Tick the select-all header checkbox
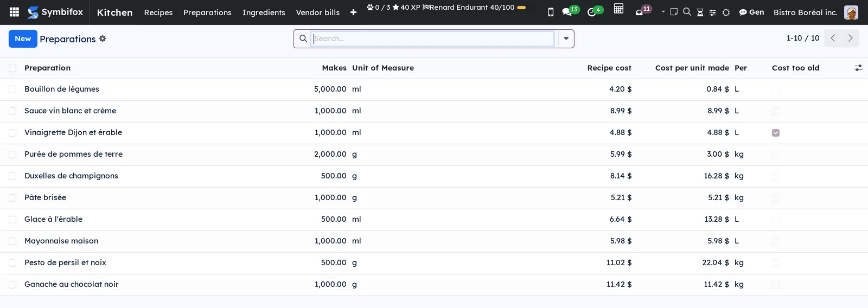Screen dimensions: 868x308 pyautogui.click(x=12, y=68)
